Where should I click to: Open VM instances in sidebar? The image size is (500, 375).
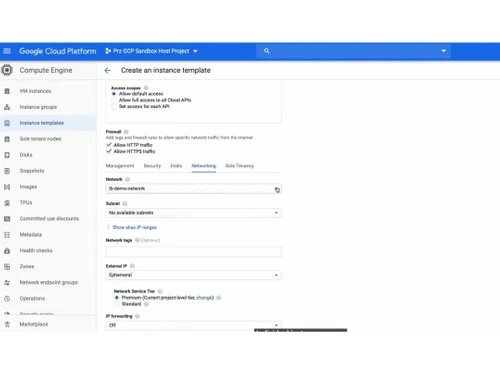tap(35, 91)
